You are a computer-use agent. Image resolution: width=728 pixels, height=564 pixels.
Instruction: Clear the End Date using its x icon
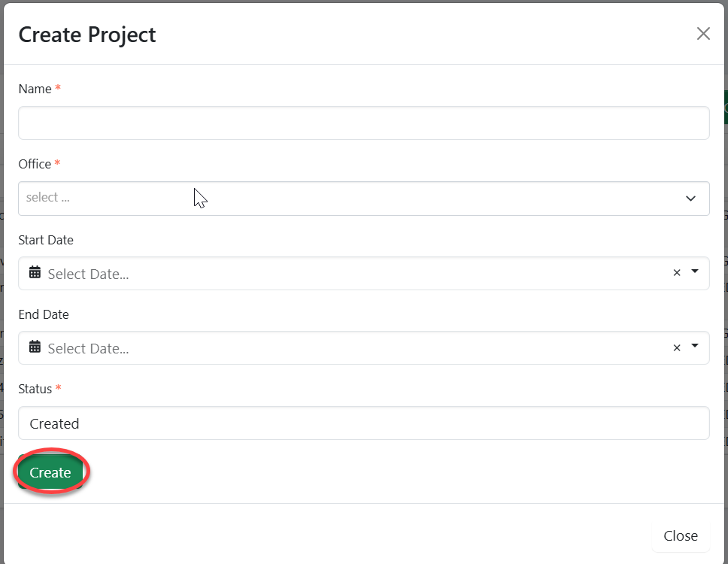click(677, 347)
